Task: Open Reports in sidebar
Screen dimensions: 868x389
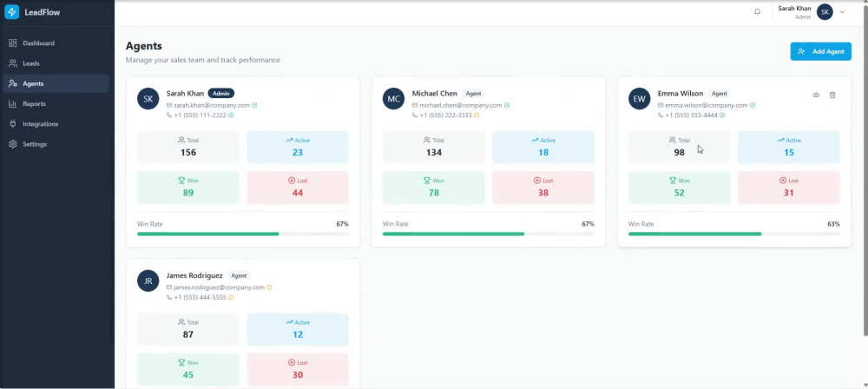Action: 56,103
